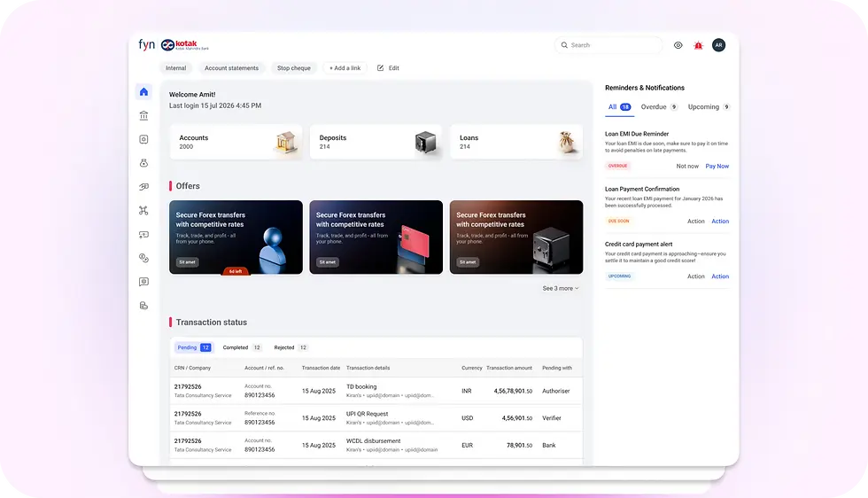Open the bank building sidebar icon
Screen dimensions: 868x498
point(143,115)
